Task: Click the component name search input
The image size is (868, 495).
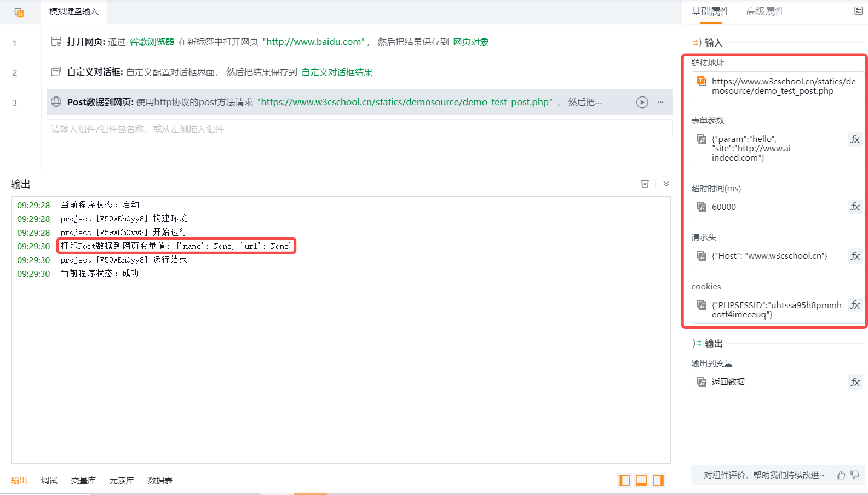Action: (x=359, y=129)
